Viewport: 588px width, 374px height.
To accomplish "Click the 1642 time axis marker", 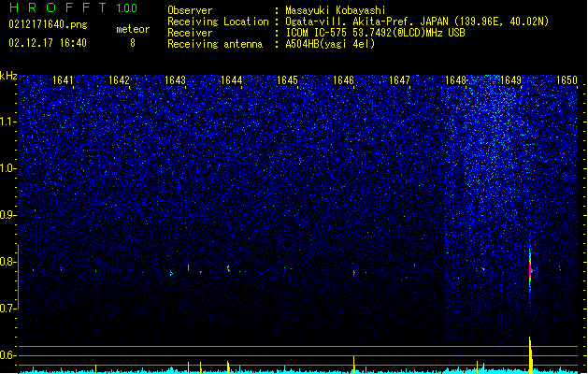I will click(x=119, y=80).
